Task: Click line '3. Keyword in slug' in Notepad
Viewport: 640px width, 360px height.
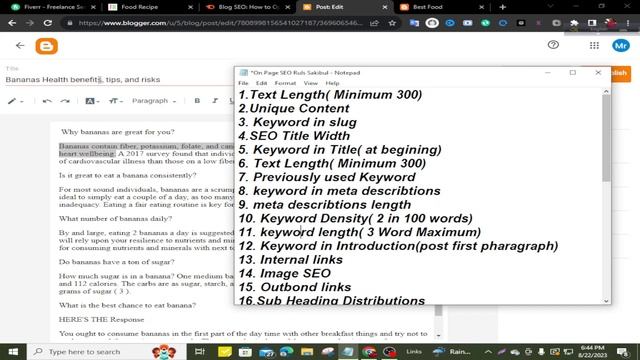Action: pyautogui.click(x=298, y=122)
